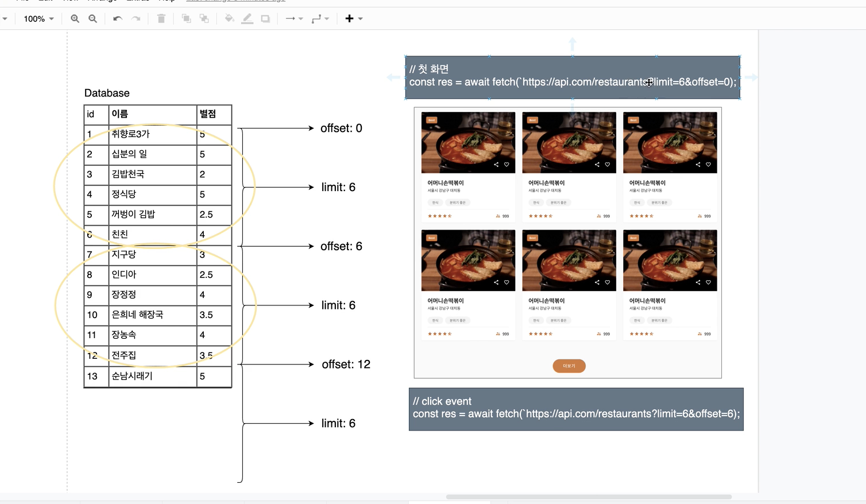This screenshot has height=504, width=866.
Task: Click the Zoom In magnifier icon
Action: point(75,19)
